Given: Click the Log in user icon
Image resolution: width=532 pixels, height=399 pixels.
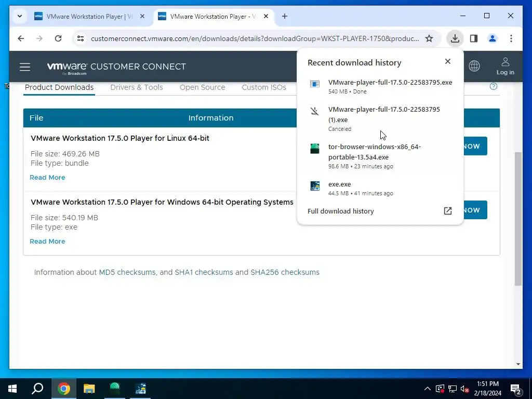Looking at the screenshot, I should pos(505,66).
